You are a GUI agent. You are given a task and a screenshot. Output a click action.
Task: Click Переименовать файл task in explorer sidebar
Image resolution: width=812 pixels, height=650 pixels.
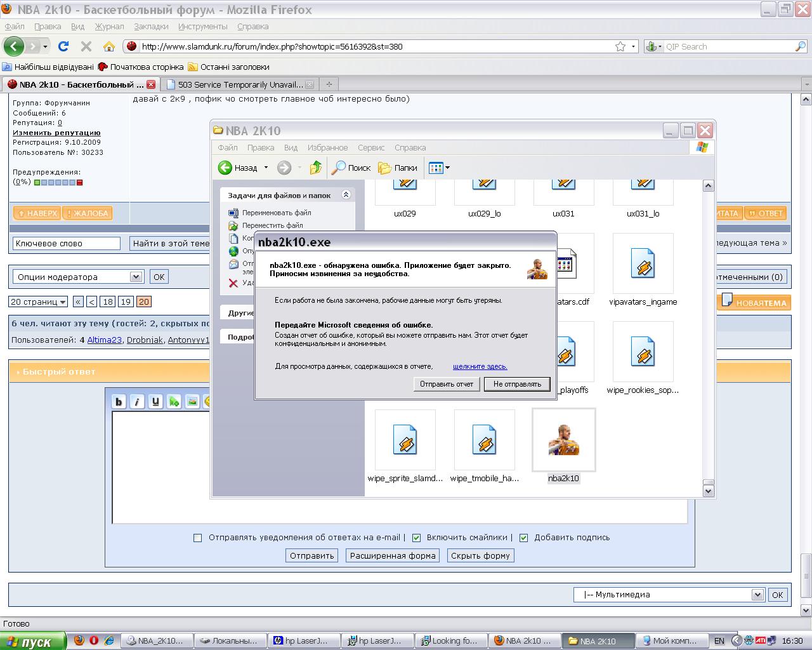click(277, 213)
